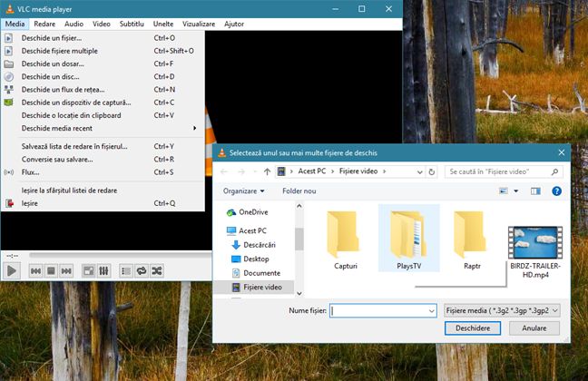Image resolution: width=588 pixels, height=381 pixels.
Task: Toggle shuffle/random button in VLC
Action: click(x=157, y=270)
